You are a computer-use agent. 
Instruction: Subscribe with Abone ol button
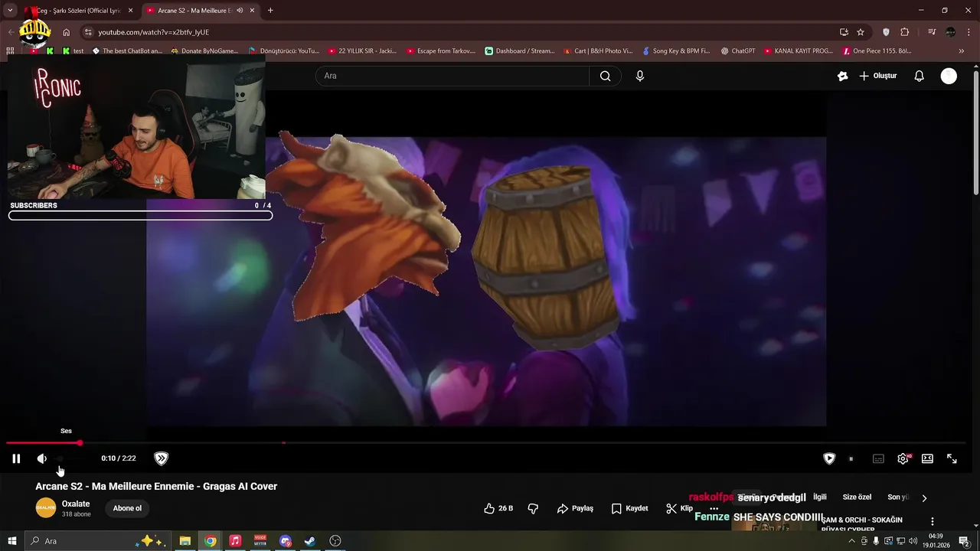pyautogui.click(x=127, y=508)
